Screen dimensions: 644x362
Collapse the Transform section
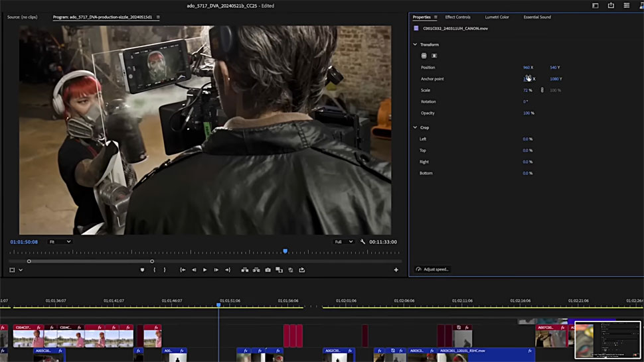415,44
